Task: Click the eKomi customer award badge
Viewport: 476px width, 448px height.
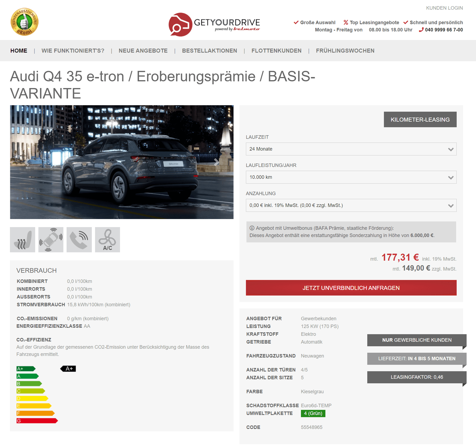Action: coord(24,22)
